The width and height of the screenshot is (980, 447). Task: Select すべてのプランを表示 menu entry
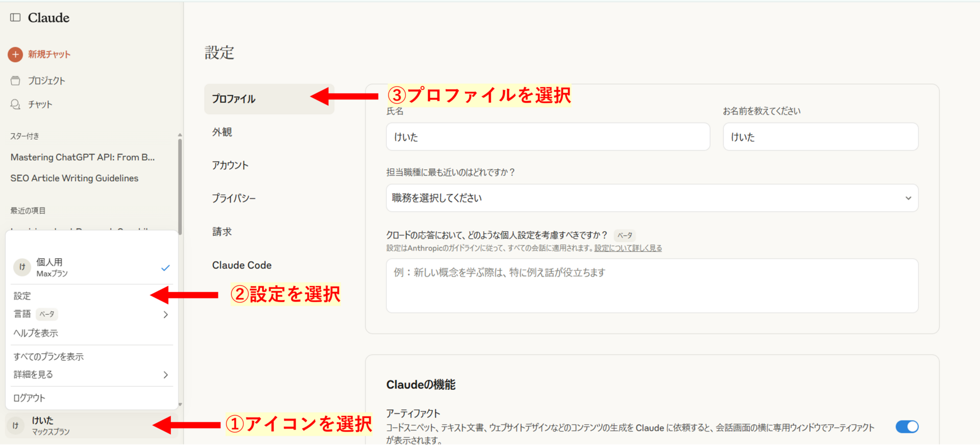pyautogui.click(x=92, y=356)
